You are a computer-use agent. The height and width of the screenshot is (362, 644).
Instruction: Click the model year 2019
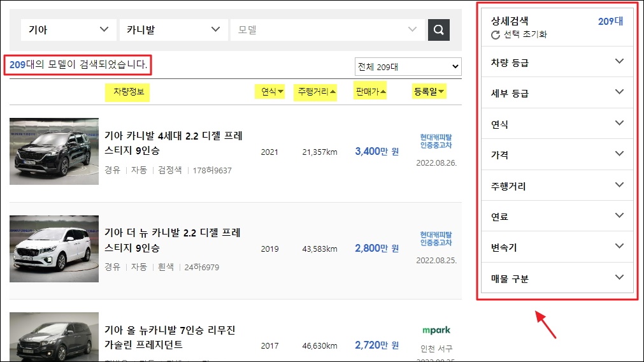point(269,249)
